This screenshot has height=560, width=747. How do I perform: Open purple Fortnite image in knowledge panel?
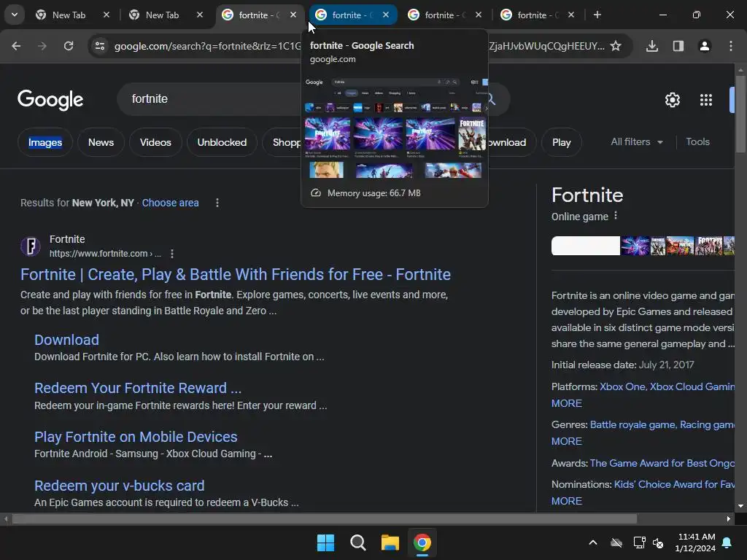coord(635,246)
